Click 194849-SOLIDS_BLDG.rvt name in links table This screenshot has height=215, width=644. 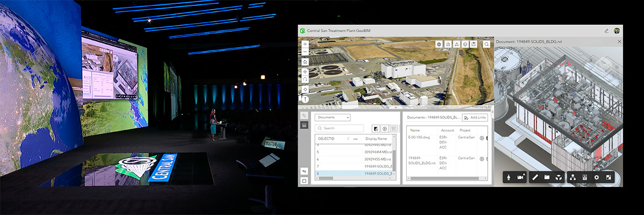[422, 160]
